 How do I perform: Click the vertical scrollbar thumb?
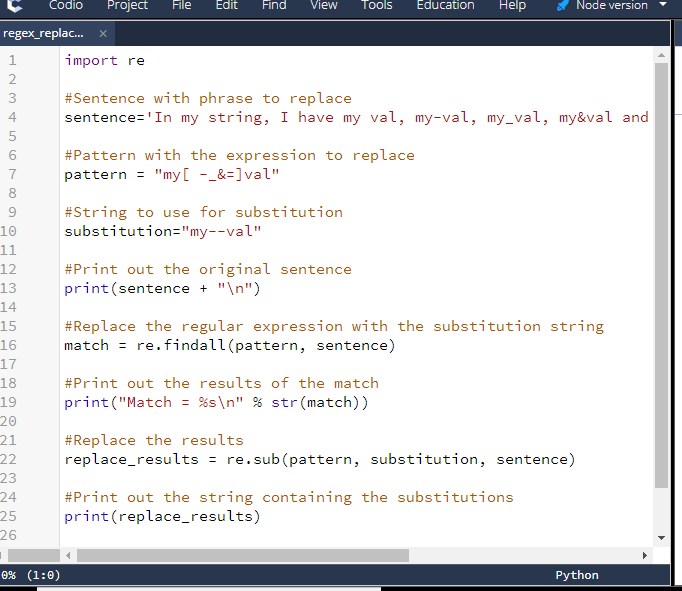pos(661,276)
